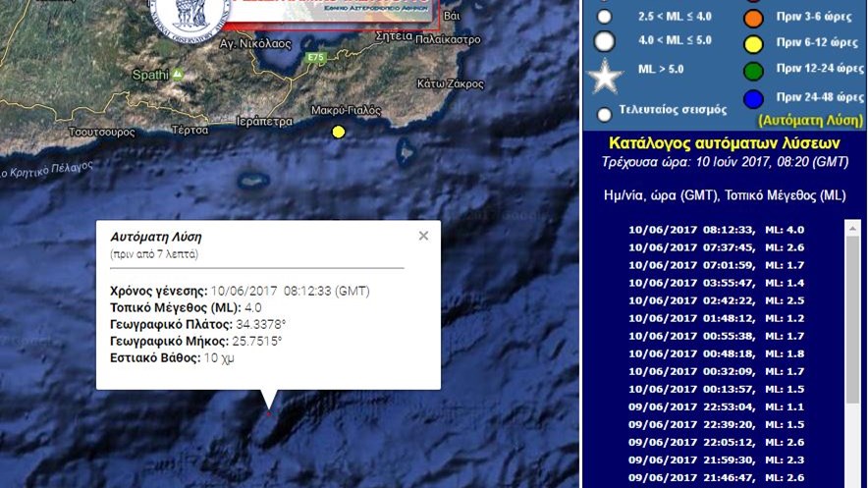Select the 09/06/2017 21:59:30 ML 2.3 entry

717,460
